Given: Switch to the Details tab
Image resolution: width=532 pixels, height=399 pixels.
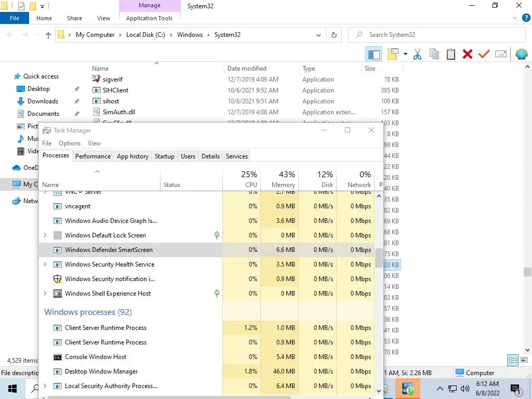Looking at the screenshot, I should pos(211,156).
